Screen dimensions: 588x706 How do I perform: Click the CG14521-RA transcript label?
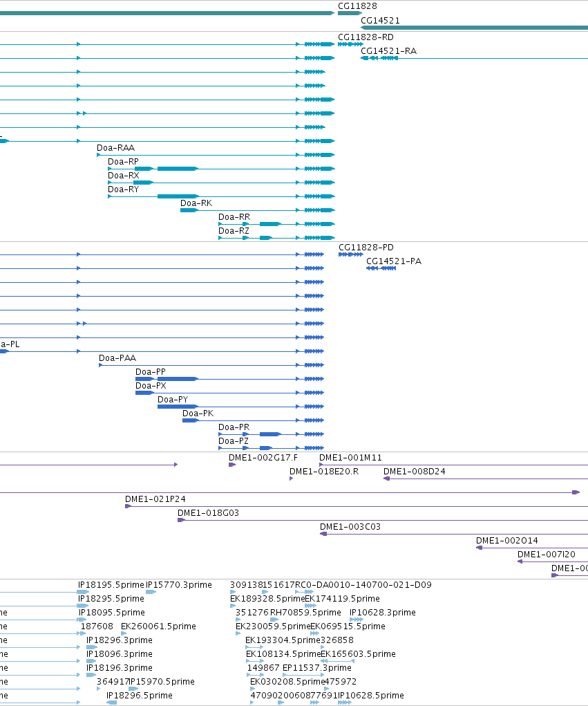click(388, 51)
